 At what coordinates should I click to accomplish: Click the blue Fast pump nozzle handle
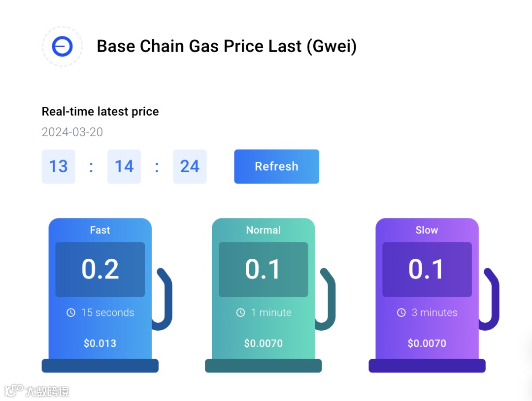tap(166, 300)
